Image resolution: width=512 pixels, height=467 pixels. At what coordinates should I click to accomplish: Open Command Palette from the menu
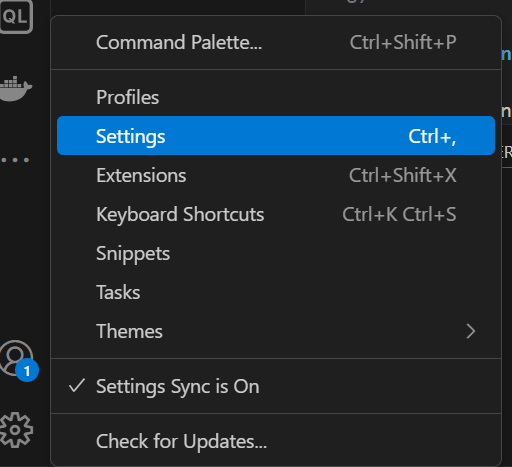coord(276,42)
